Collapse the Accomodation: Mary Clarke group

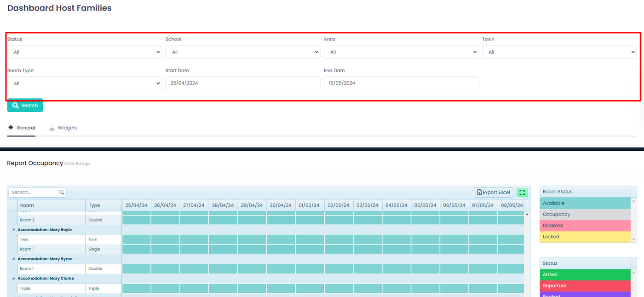[x=13, y=279]
